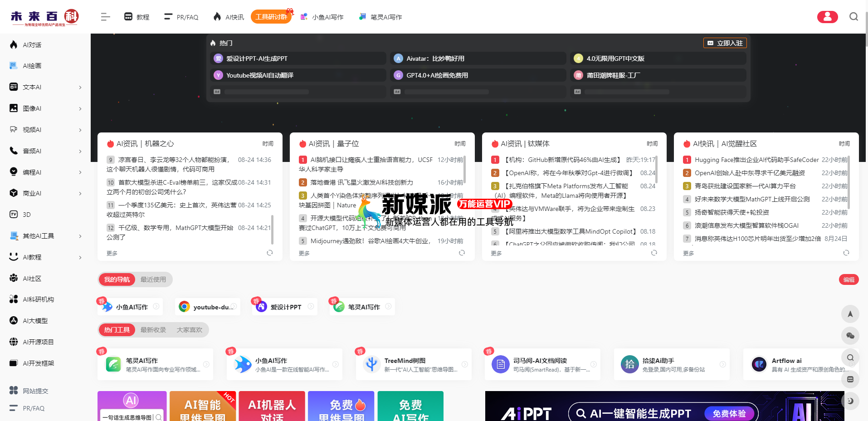Click the 立即入驻 button

point(725,43)
